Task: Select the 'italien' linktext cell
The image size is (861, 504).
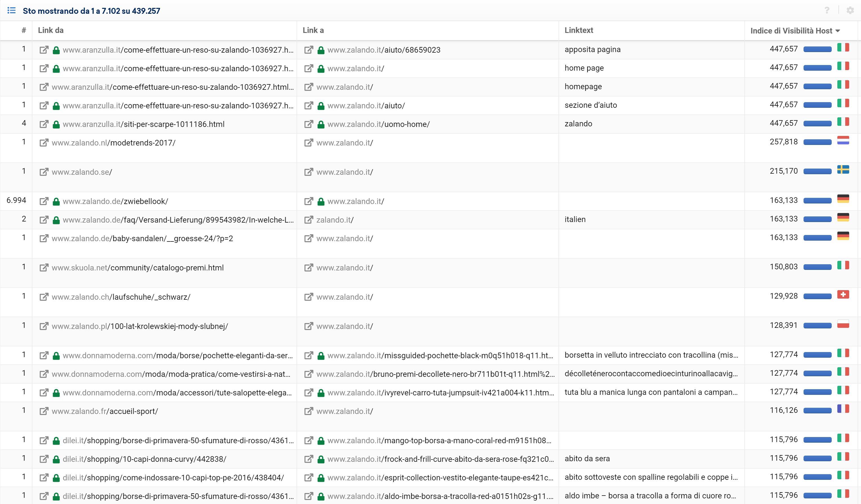Action: tap(575, 219)
